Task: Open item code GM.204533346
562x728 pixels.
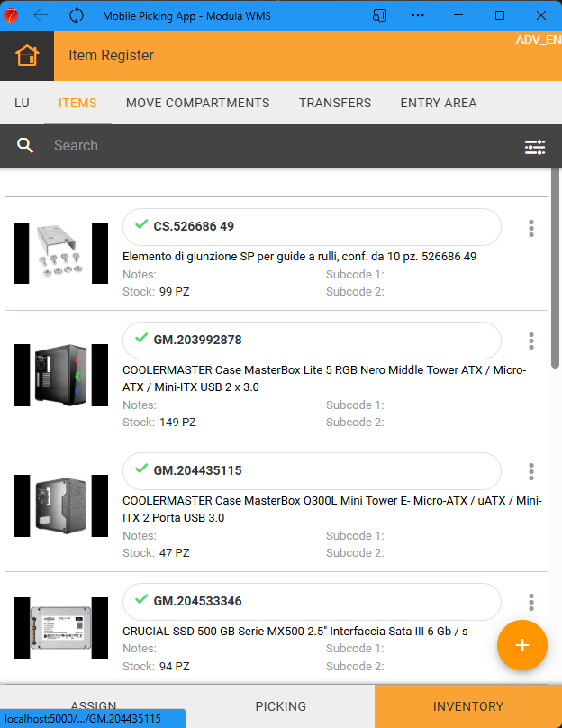Action: click(x=312, y=601)
